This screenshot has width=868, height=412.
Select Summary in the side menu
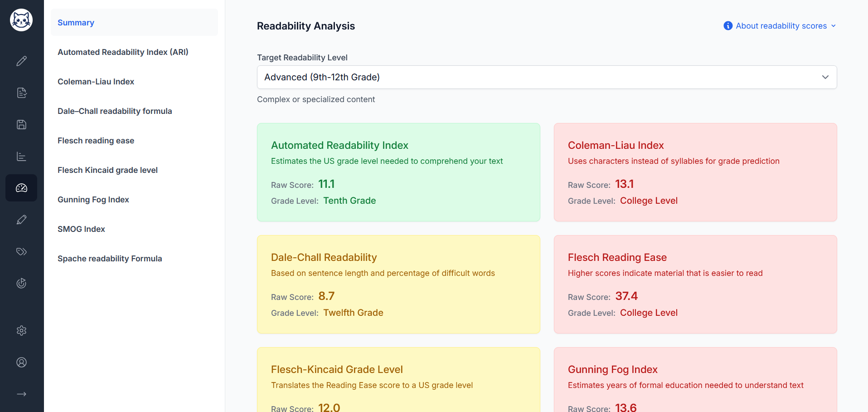76,22
